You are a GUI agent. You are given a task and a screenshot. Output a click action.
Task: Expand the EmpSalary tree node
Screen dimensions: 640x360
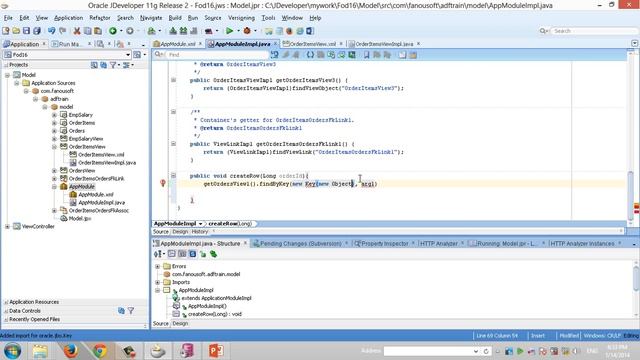(x=54, y=115)
